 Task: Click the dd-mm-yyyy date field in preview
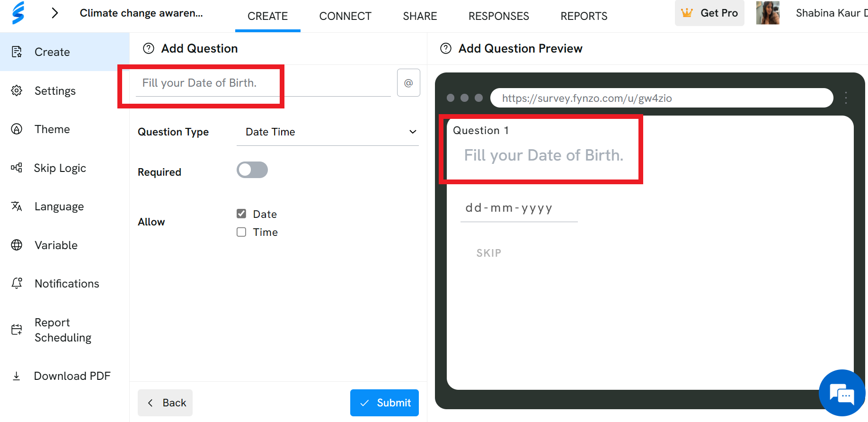coord(519,208)
